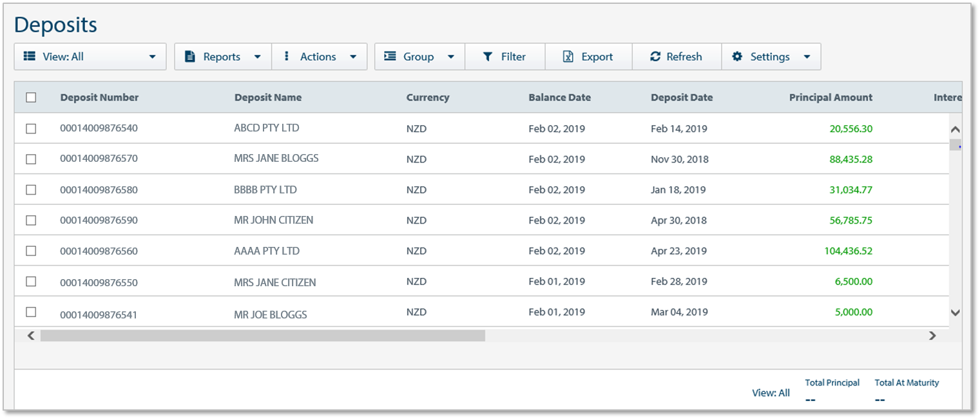980x419 pixels.
Task: Click the View: All link in footer
Action: tap(771, 393)
